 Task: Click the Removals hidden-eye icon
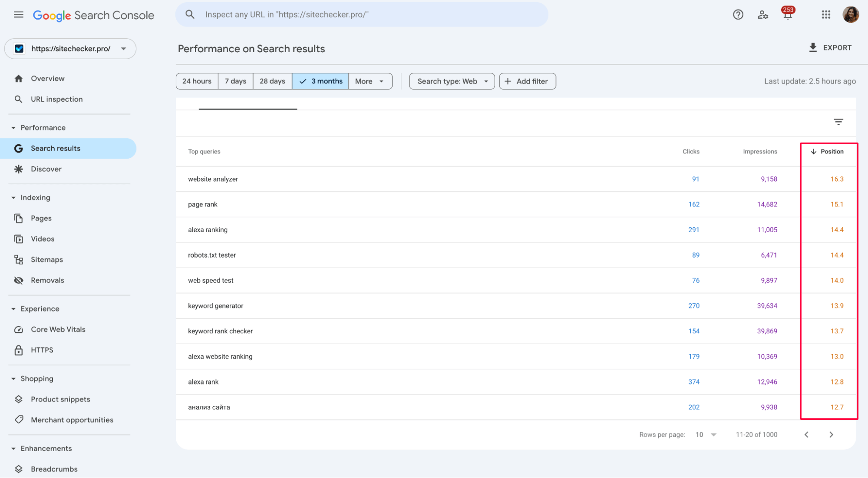coord(18,280)
